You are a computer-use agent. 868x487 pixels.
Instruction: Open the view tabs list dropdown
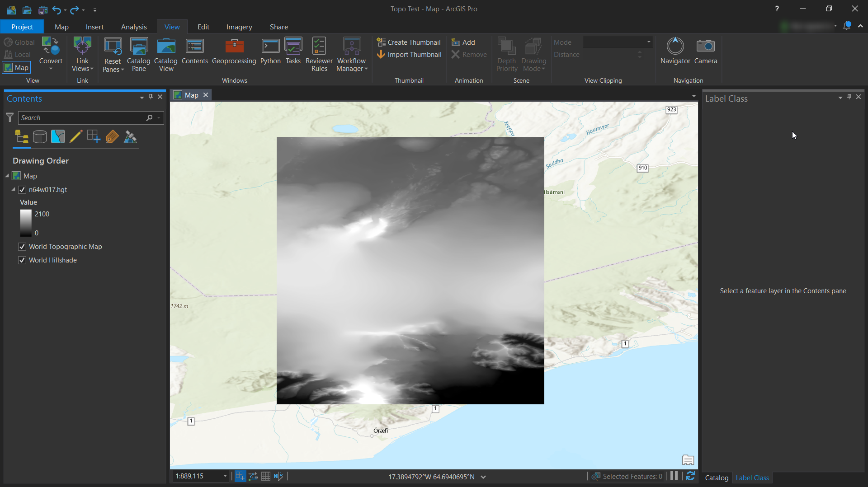694,96
